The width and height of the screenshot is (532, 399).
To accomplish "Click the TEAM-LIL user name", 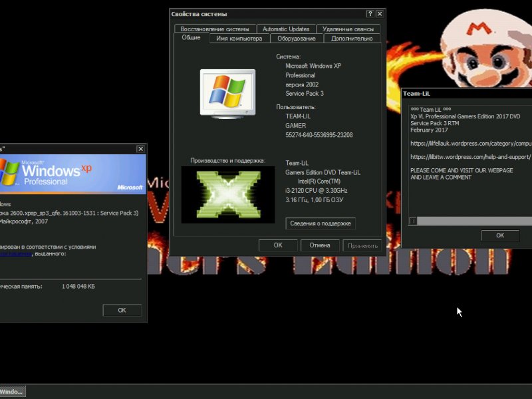I will tap(298, 116).
